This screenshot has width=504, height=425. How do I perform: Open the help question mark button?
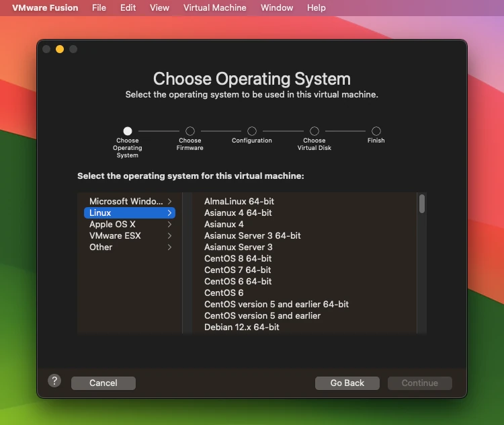[54, 381]
